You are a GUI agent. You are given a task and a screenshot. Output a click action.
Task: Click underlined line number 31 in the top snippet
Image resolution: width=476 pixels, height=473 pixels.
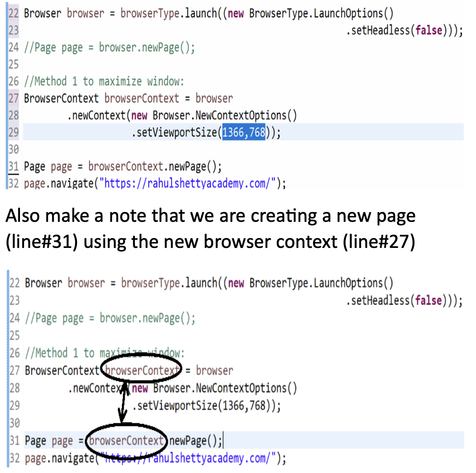coord(14,166)
